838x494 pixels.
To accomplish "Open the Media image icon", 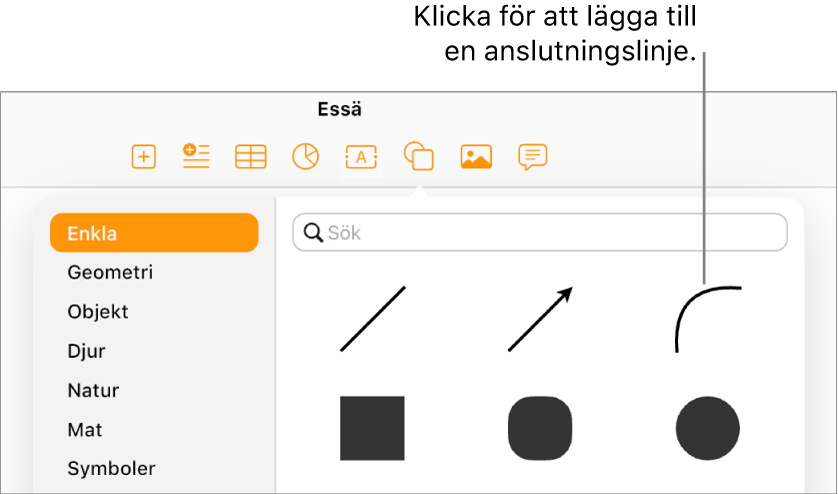I will [x=476, y=157].
